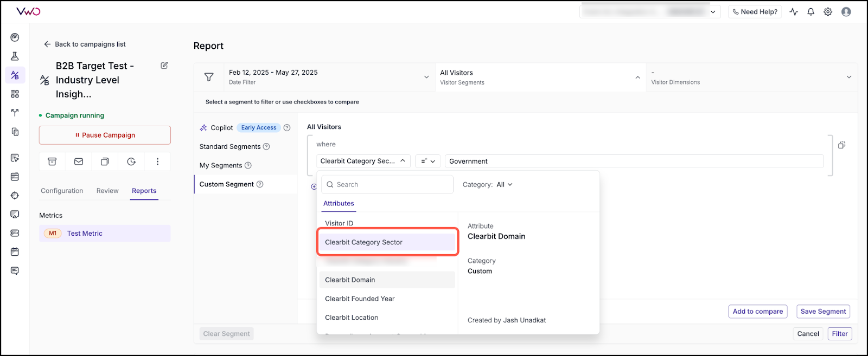Open the account selector dropdown in header
This screenshot has height=356, width=868.
pyautogui.click(x=650, y=12)
